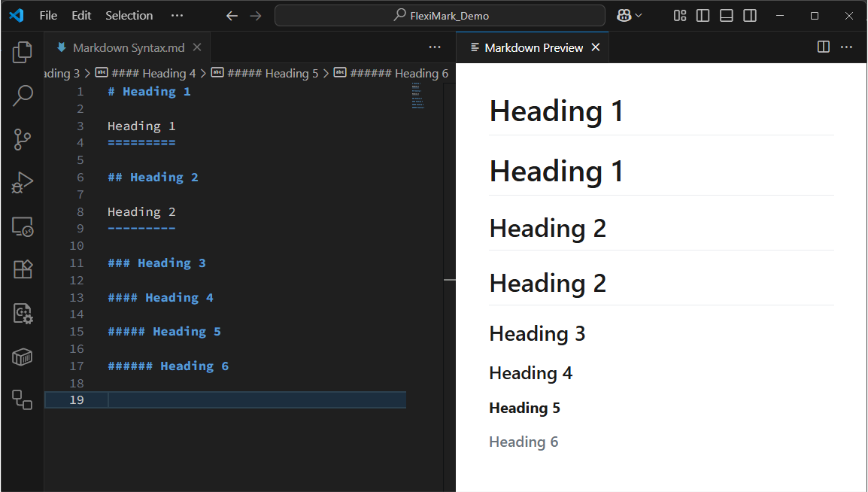Click the '=========' underline on line 4
The image size is (868, 492).
click(x=141, y=143)
